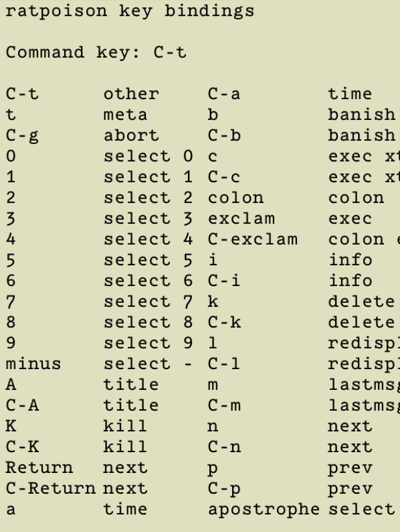The image size is (400, 532).
Task: Click the 'C-A' key label
Action: 22,405
